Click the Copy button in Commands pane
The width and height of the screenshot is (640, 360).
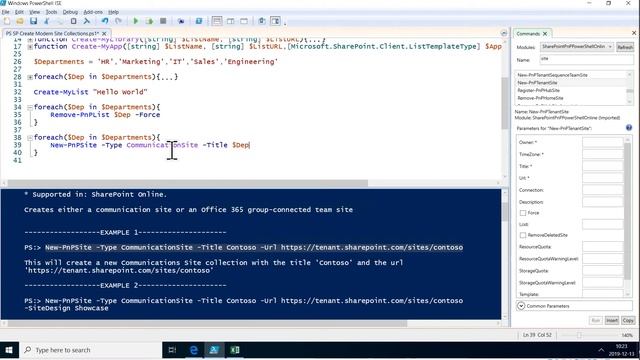628,320
